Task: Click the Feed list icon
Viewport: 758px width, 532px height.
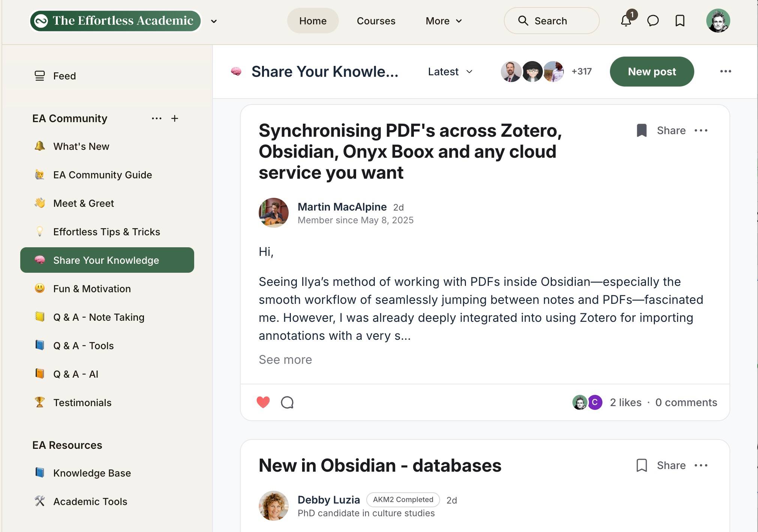Action: (40, 76)
